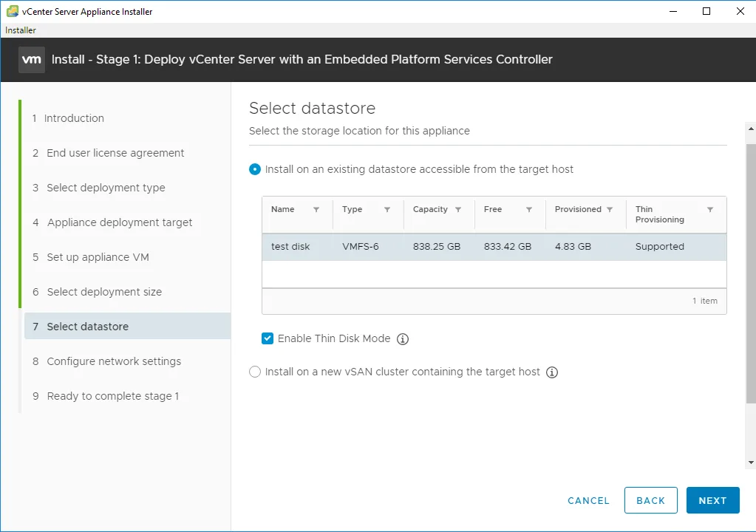Open the Installer menu
This screenshot has width=756, height=532.
20,30
